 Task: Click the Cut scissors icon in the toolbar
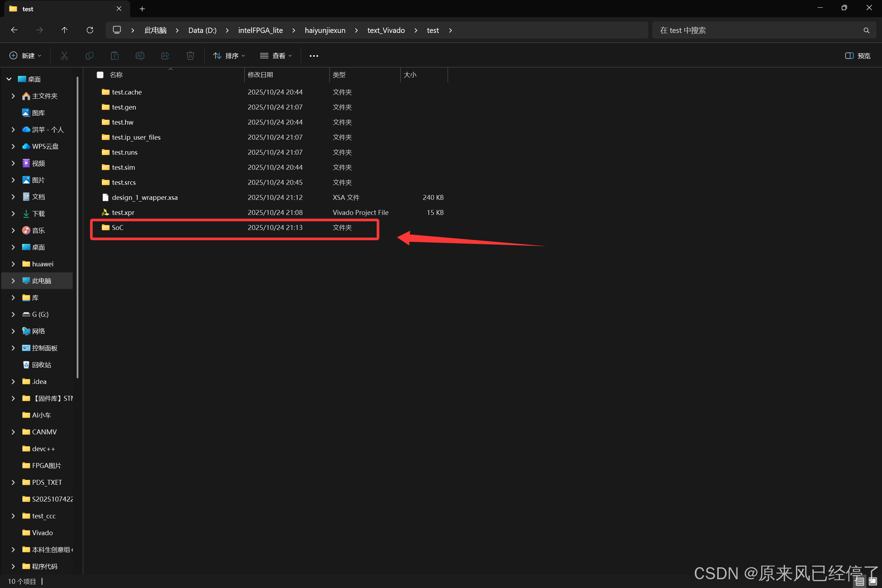coord(64,56)
